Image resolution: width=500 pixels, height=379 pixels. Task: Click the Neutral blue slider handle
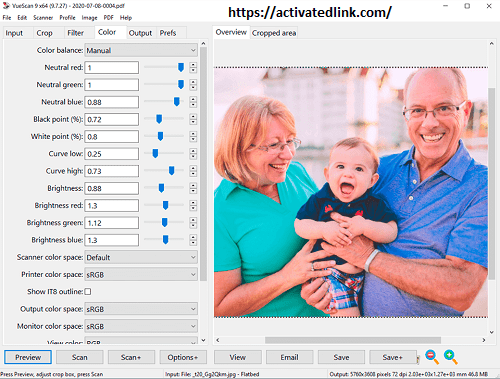pos(177,102)
